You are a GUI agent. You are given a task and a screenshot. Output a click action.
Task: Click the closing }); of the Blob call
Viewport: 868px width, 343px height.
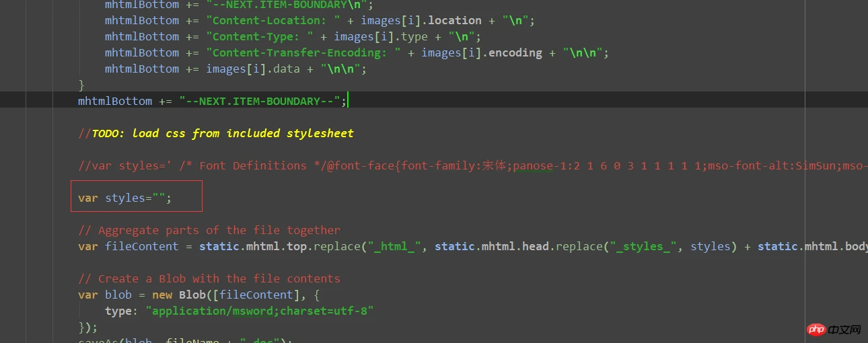tap(88, 327)
